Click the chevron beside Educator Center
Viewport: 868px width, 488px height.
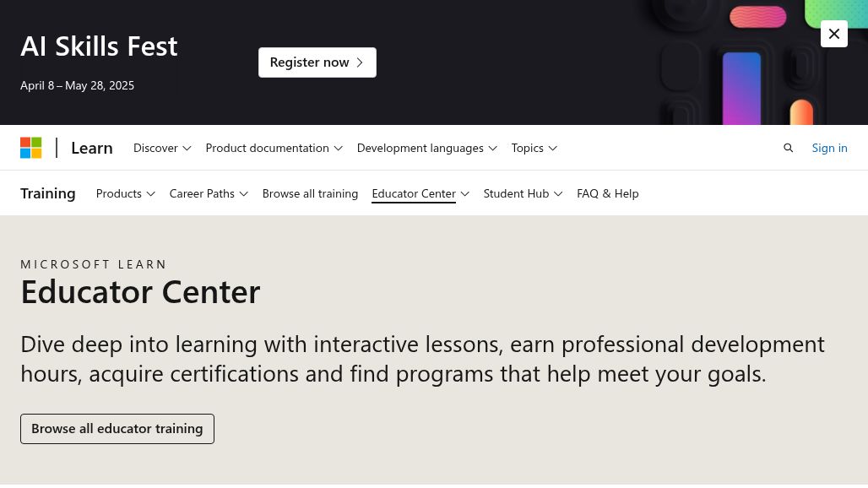coord(465,193)
